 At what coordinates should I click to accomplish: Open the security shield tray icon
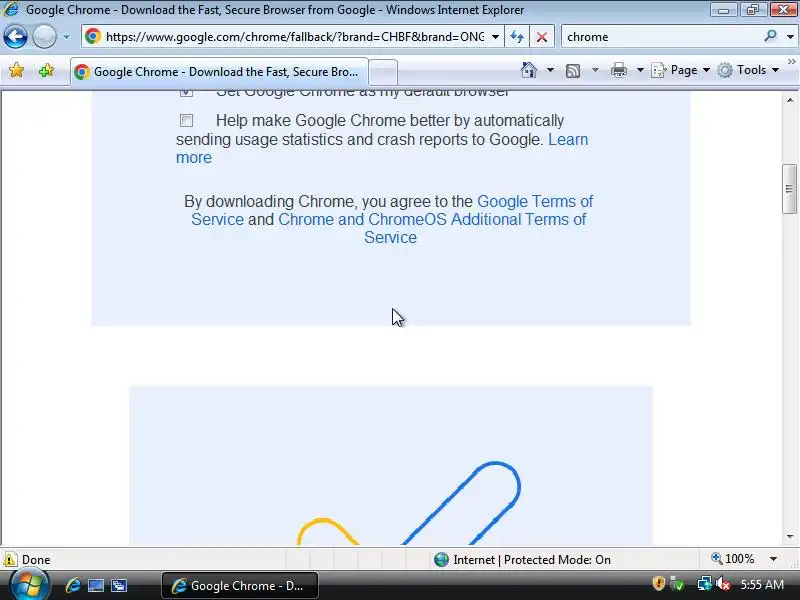click(x=659, y=583)
